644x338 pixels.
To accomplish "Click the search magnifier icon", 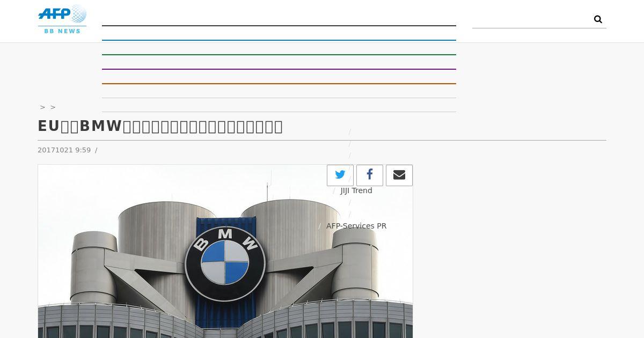I will (x=598, y=19).
